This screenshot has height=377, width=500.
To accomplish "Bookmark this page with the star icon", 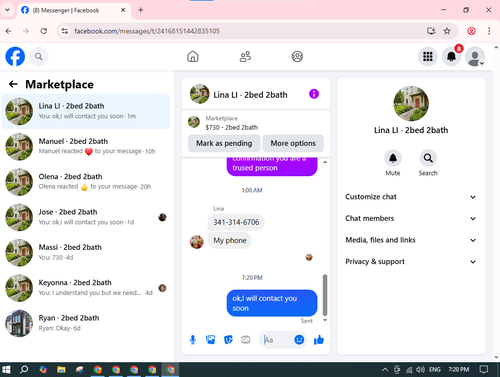I will point(447,31).
